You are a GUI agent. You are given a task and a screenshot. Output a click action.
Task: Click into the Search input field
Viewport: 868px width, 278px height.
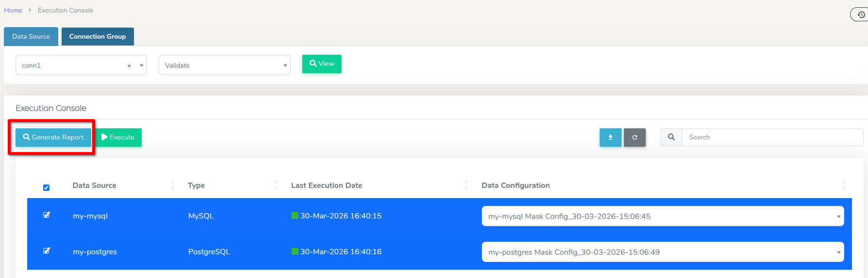(x=771, y=138)
